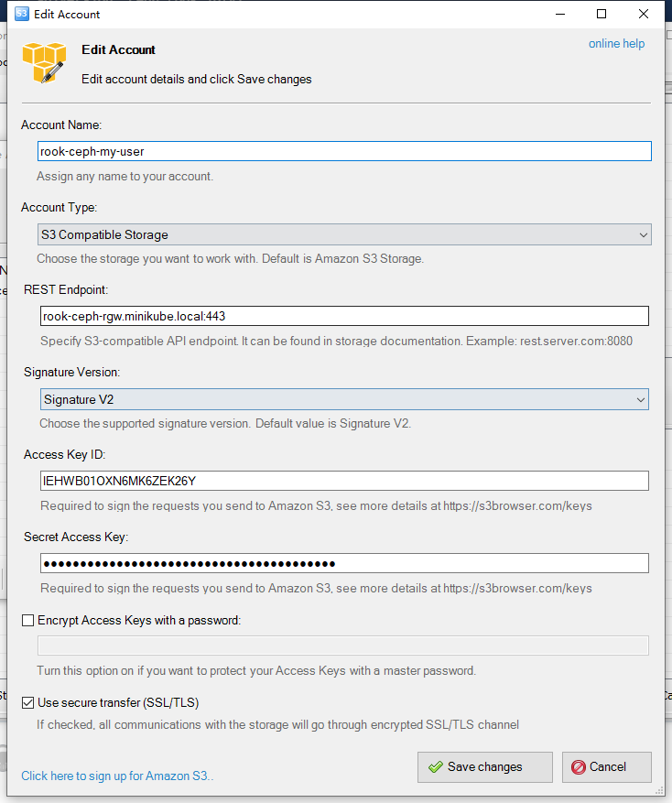Open the Amazon S3 sign up link
The width and height of the screenshot is (672, 803).
point(117,776)
